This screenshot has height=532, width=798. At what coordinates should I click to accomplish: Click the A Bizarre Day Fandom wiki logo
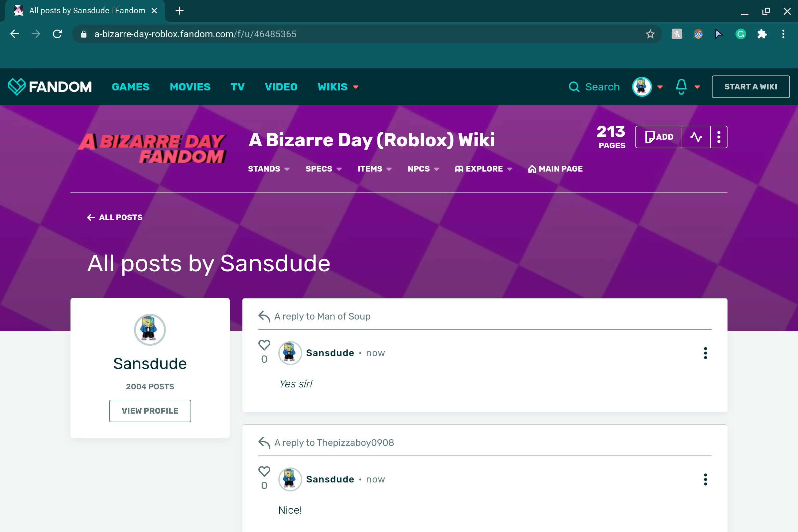pyautogui.click(x=152, y=148)
